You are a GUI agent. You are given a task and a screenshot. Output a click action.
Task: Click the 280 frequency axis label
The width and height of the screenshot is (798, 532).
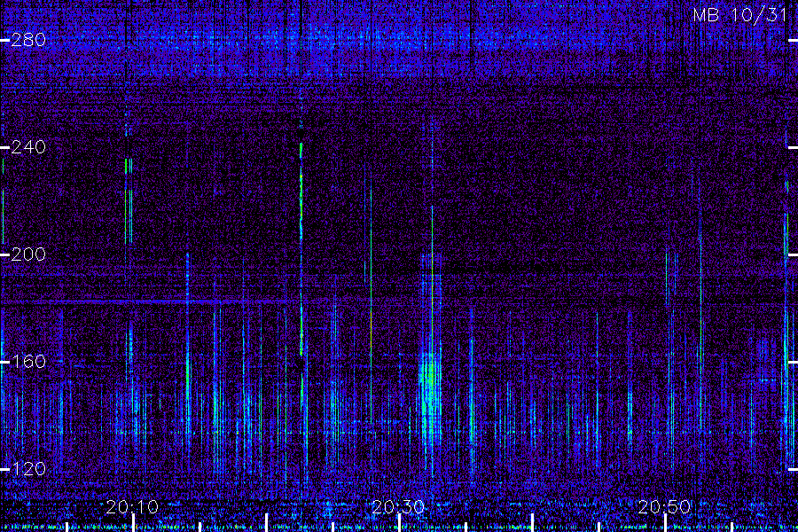(x=28, y=40)
